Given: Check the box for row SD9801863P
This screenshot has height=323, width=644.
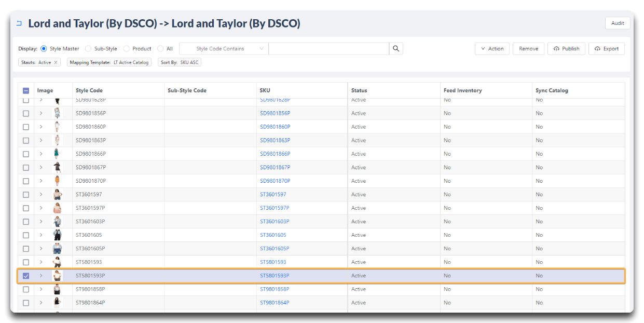Looking at the screenshot, I should 26,140.
